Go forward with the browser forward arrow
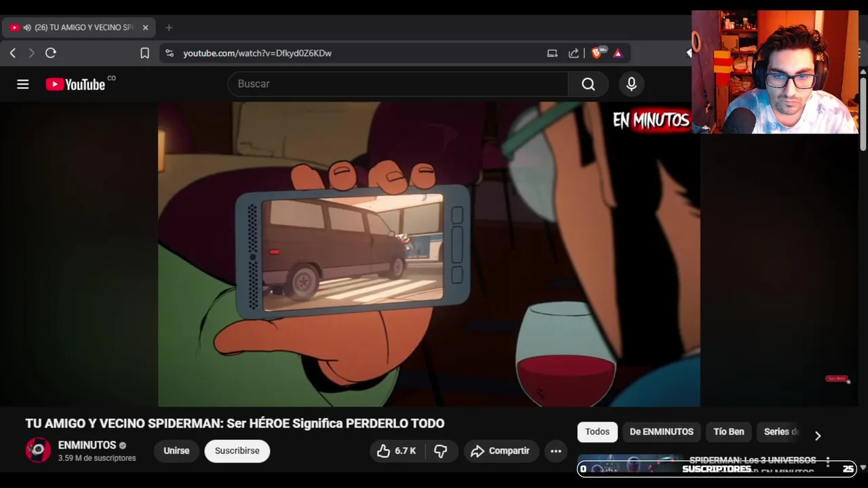This screenshot has width=868, height=488. 31,53
